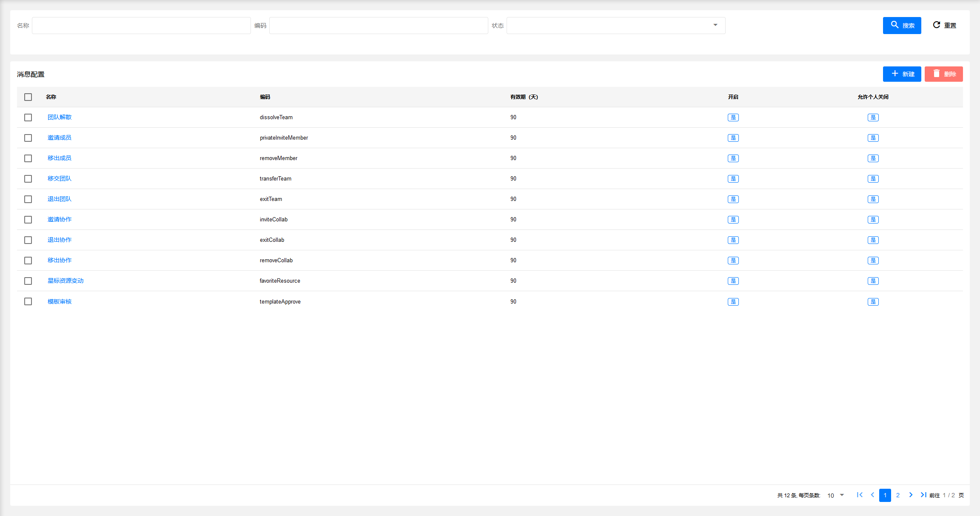Select page 1 in pagination
The height and width of the screenshot is (516, 980).
885,495
